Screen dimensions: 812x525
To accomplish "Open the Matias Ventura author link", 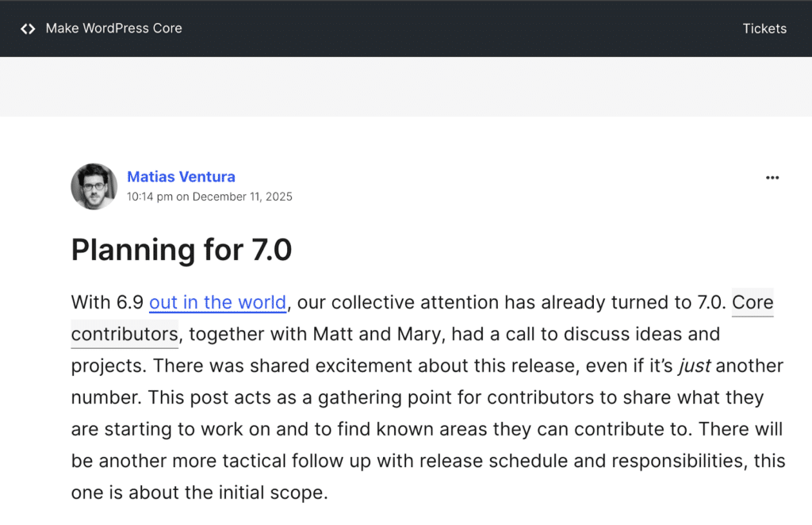I will pyautogui.click(x=181, y=177).
